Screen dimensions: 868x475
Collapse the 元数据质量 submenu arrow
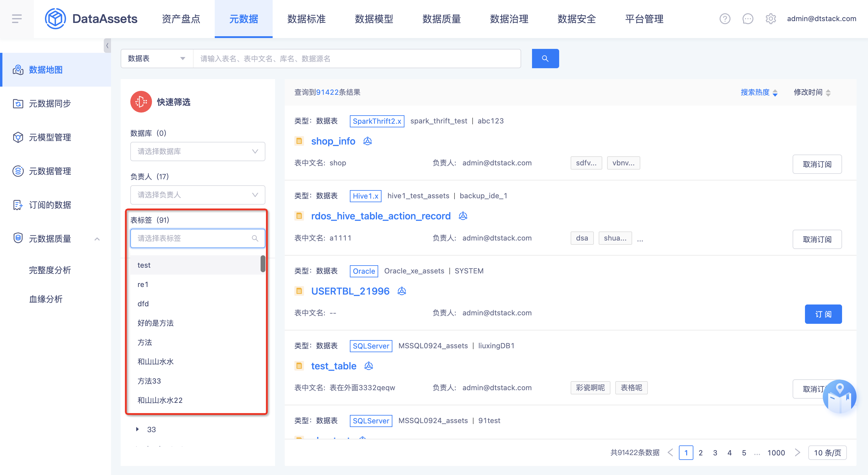(97, 239)
